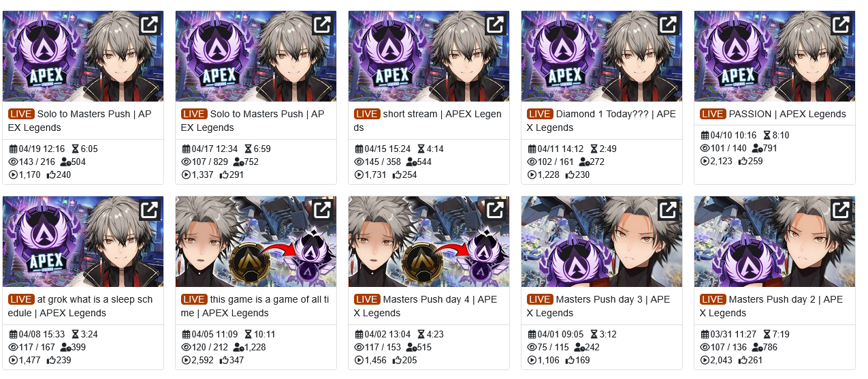Click external link icon on Masters Push day 4

[x=495, y=210]
